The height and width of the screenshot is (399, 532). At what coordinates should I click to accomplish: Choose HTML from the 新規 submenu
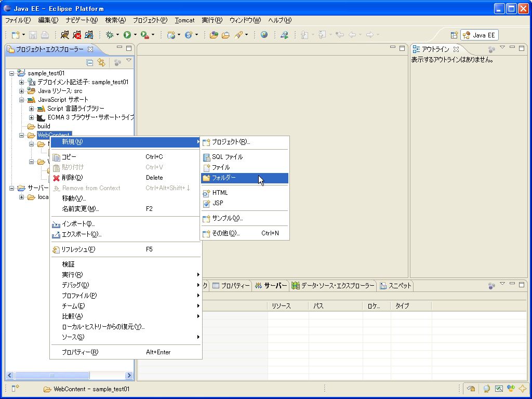pos(245,193)
